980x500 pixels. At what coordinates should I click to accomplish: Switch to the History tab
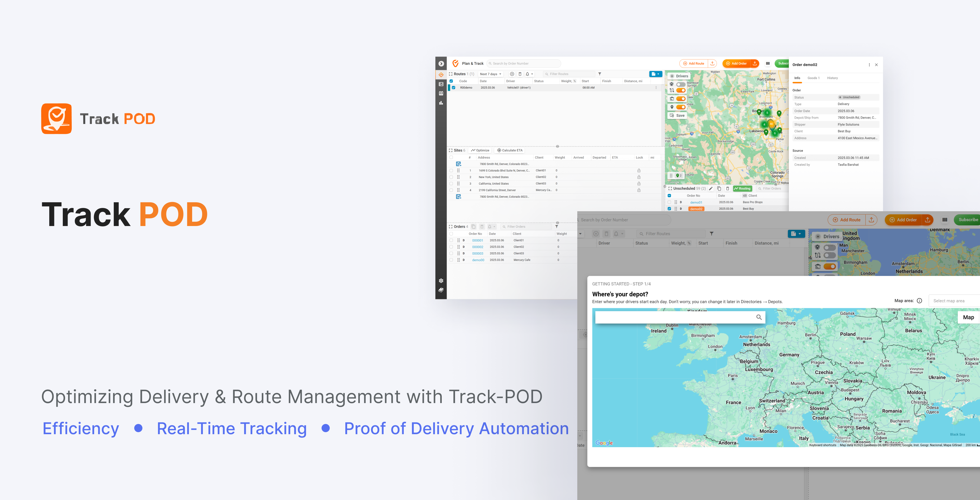[832, 78]
